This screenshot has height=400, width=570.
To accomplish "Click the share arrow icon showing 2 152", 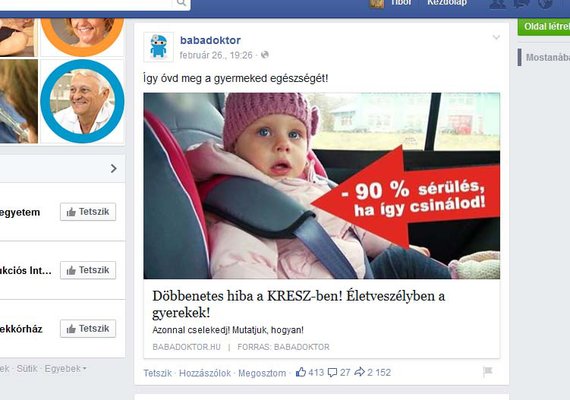I will tap(360, 372).
